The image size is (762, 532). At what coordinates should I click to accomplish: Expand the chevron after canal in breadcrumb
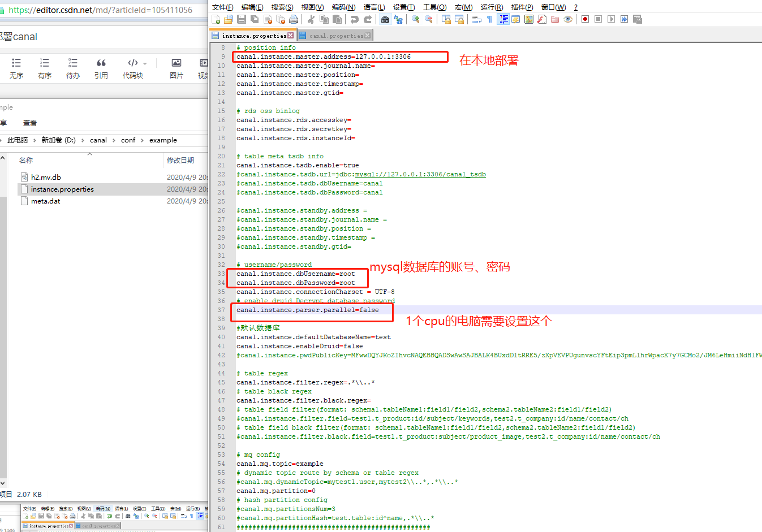click(x=114, y=140)
